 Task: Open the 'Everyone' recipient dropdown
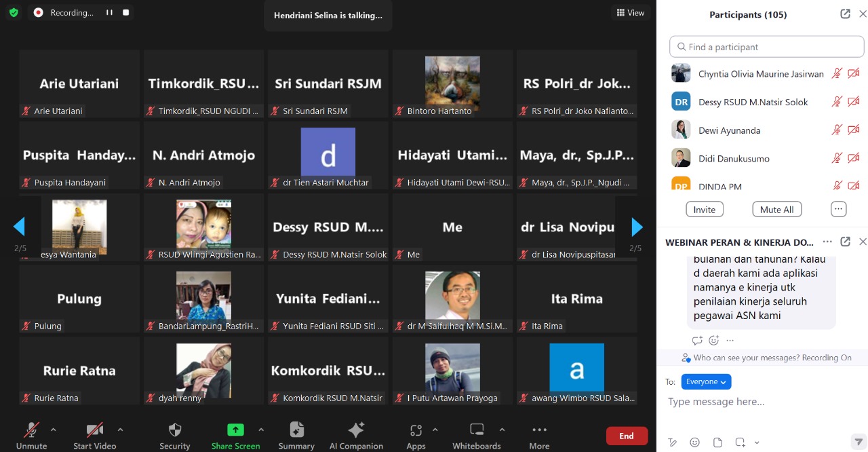(x=706, y=381)
